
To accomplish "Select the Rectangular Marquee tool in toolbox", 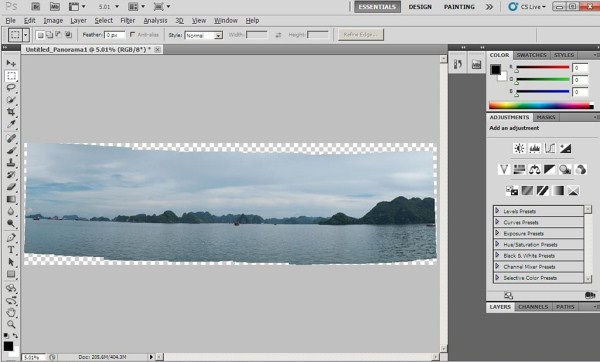I will (x=11, y=76).
